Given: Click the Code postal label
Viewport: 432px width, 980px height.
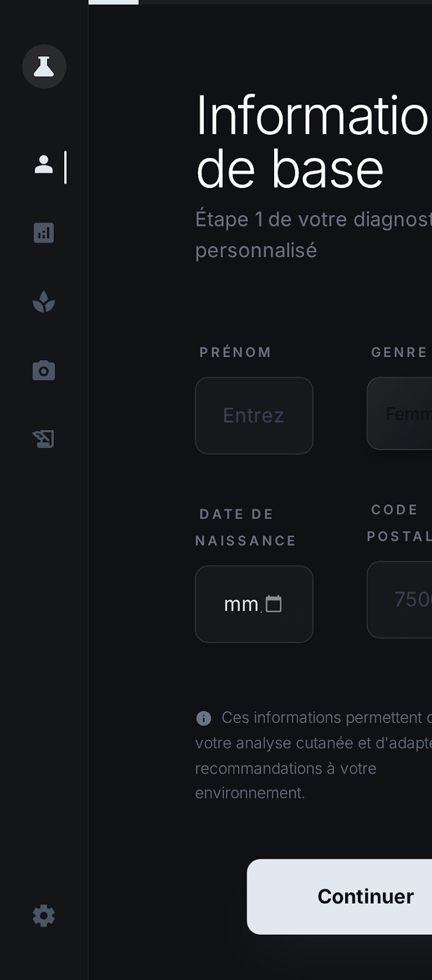Looking at the screenshot, I should (x=398, y=523).
